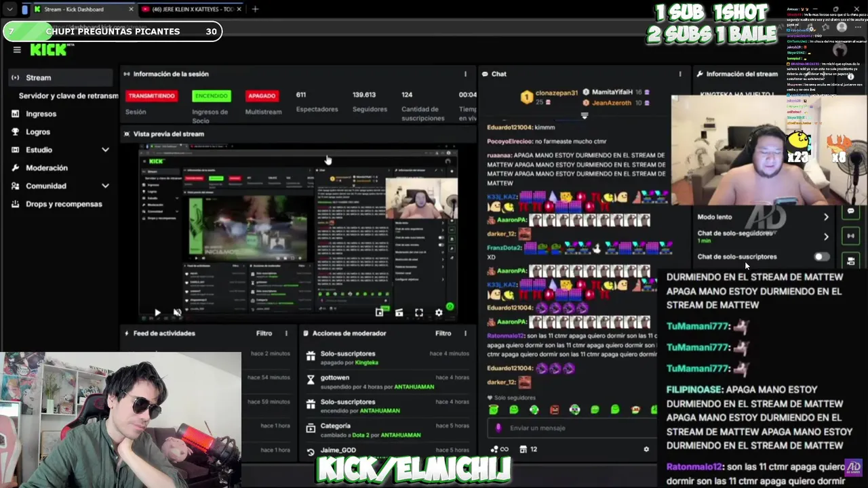Image resolution: width=868 pixels, height=488 pixels.
Task: Click username Eduardo121004 in top chat message
Action: 509,127
